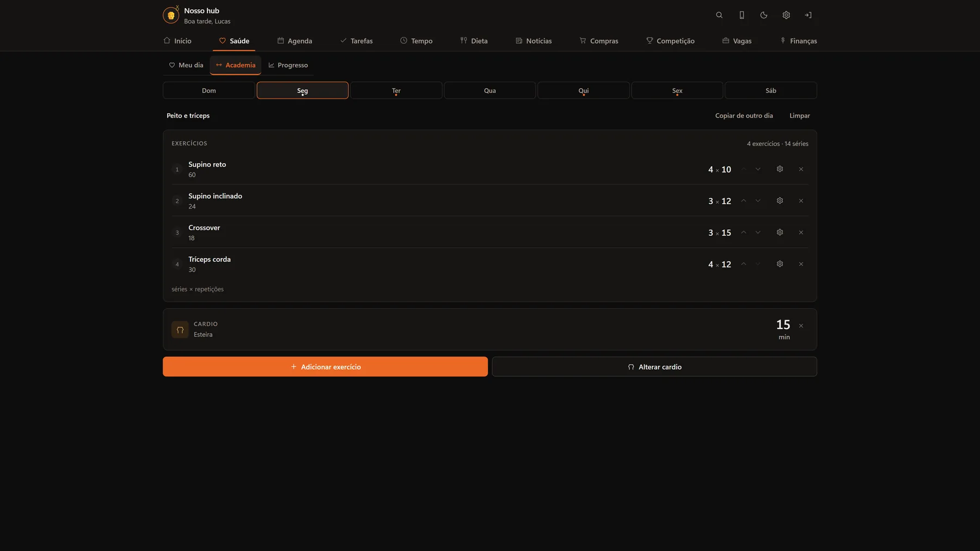This screenshot has width=980, height=551.
Task: Move Supino reto down with chevron
Action: (758, 169)
